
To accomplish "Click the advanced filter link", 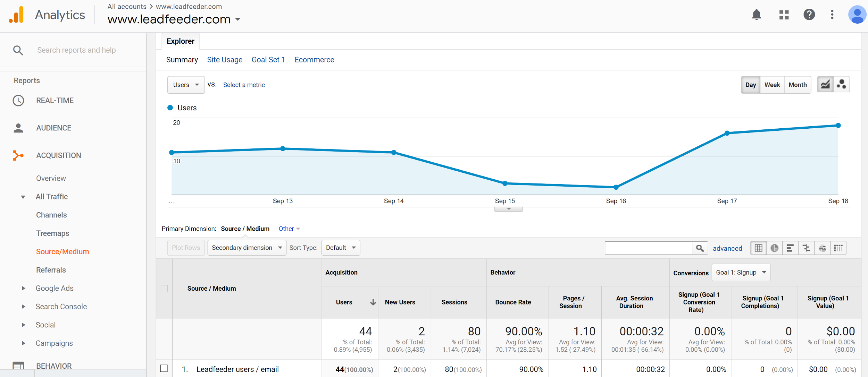I will click(x=727, y=248).
